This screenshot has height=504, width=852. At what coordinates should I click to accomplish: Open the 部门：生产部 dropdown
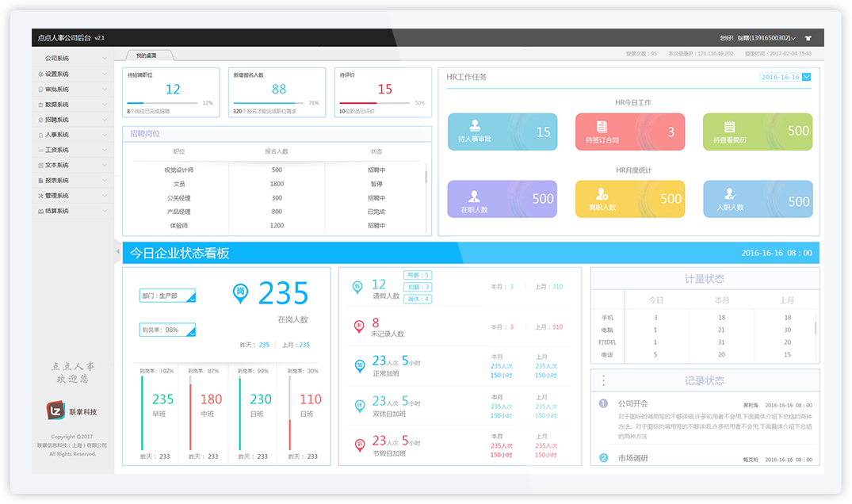167,296
